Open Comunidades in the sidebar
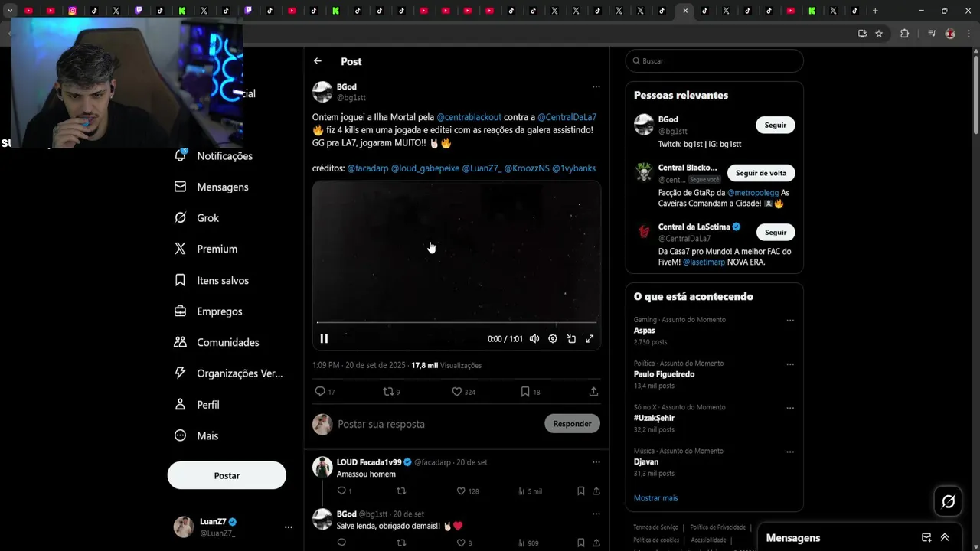 click(217, 342)
